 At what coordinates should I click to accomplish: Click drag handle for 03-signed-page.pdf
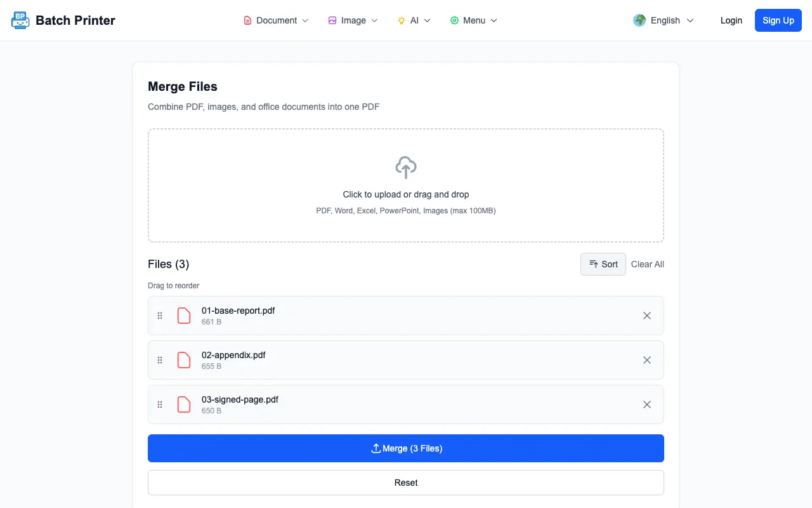(160, 404)
